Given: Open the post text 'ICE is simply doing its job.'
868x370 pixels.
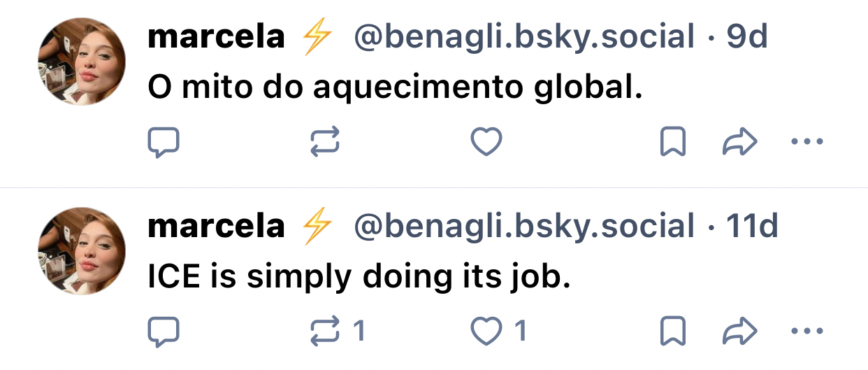Looking at the screenshot, I should coord(359,278).
